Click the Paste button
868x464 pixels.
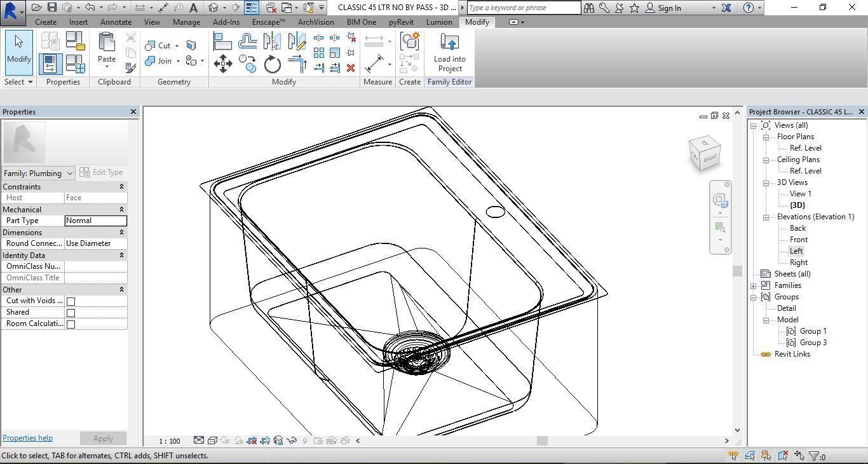(107, 50)
